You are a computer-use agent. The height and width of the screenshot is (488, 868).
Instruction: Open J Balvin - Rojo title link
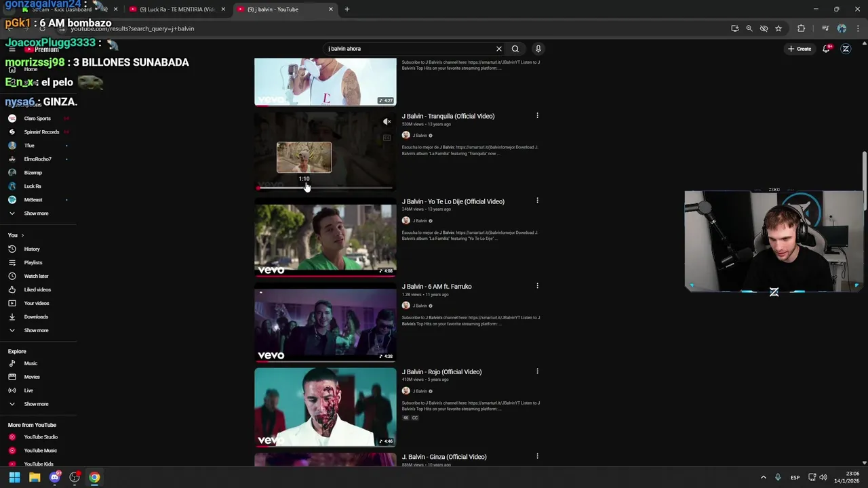pos(441,371)
